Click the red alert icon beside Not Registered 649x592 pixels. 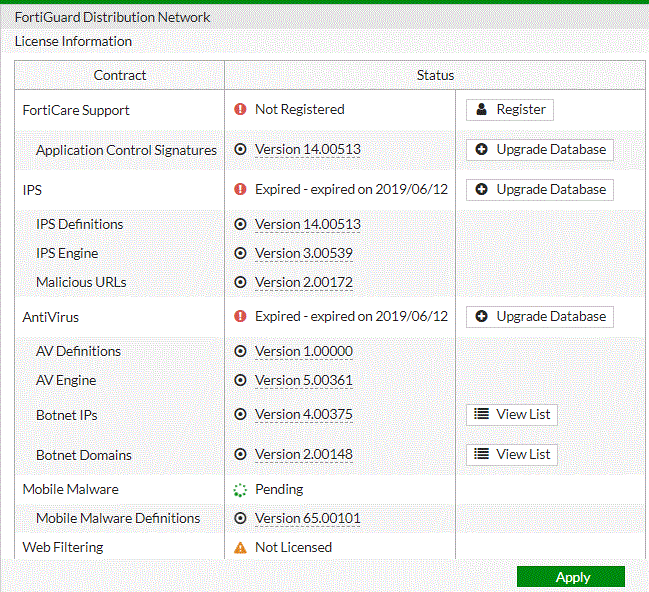(240, 110)
